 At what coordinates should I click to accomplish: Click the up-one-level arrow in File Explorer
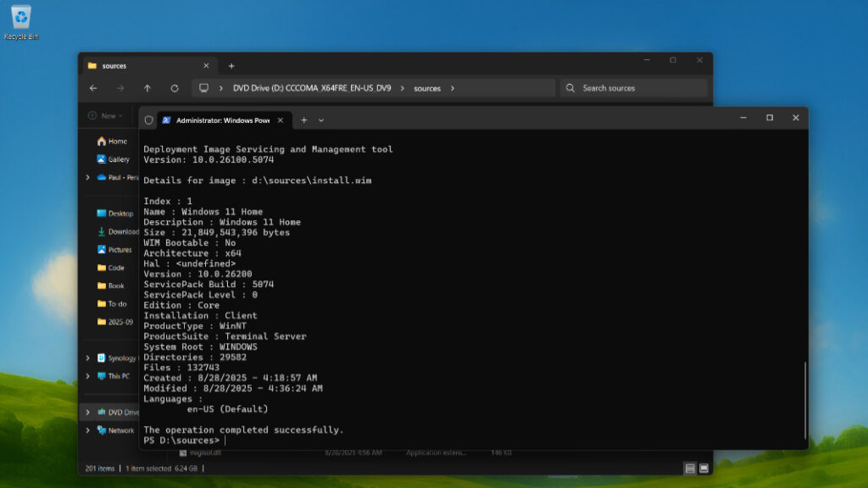[x=147, y=88]
